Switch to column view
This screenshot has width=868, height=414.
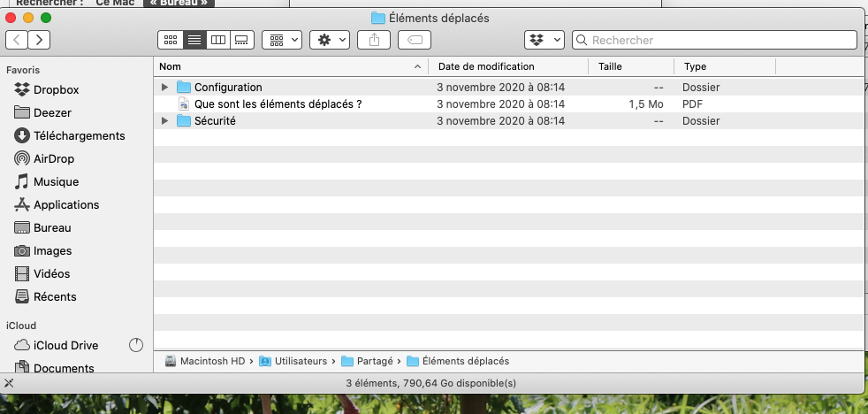218,40
